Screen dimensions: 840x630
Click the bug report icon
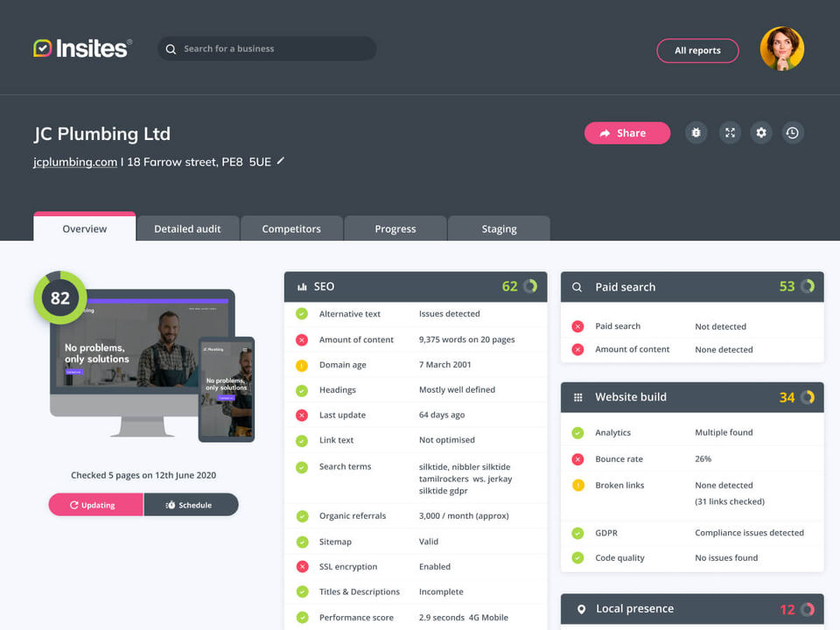pos(696,133)
